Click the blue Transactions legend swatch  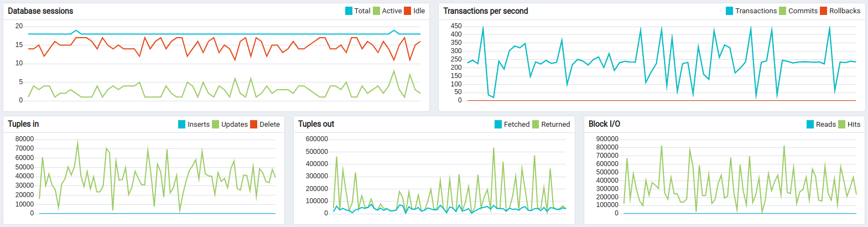coord(729,11)
